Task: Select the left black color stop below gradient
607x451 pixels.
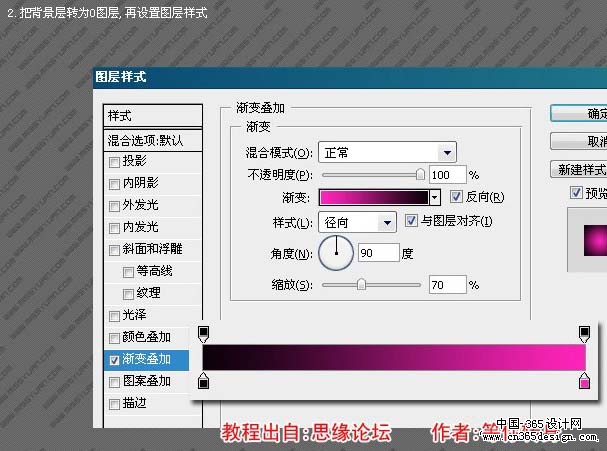Action: [203, 381]
